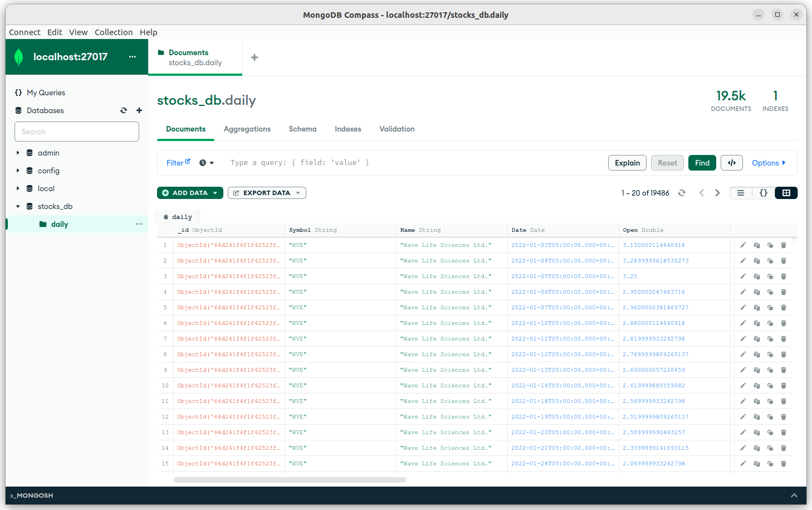Open daily collection actions ellipsis
Image resolution: width=812 pixels, height=510 pixels.
click(139, 224)
